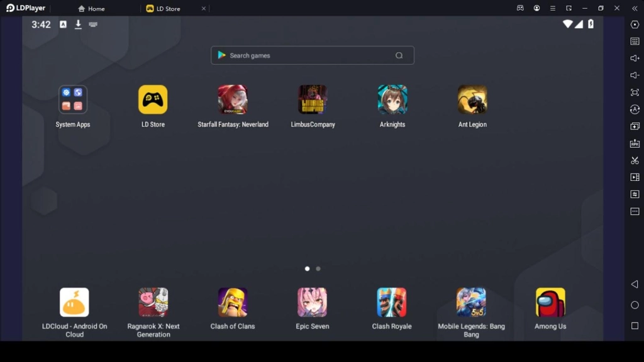Image resolution: width=644 pixels, height=362 pixels.
Task: Click the magnifier icon in search bar
Action: (399, 55)
